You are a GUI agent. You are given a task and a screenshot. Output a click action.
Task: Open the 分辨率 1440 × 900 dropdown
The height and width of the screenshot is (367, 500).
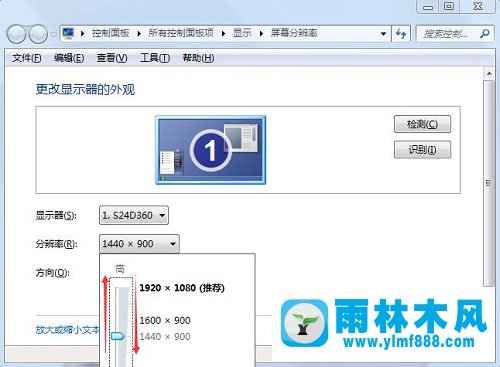click(x=139, y=244)
